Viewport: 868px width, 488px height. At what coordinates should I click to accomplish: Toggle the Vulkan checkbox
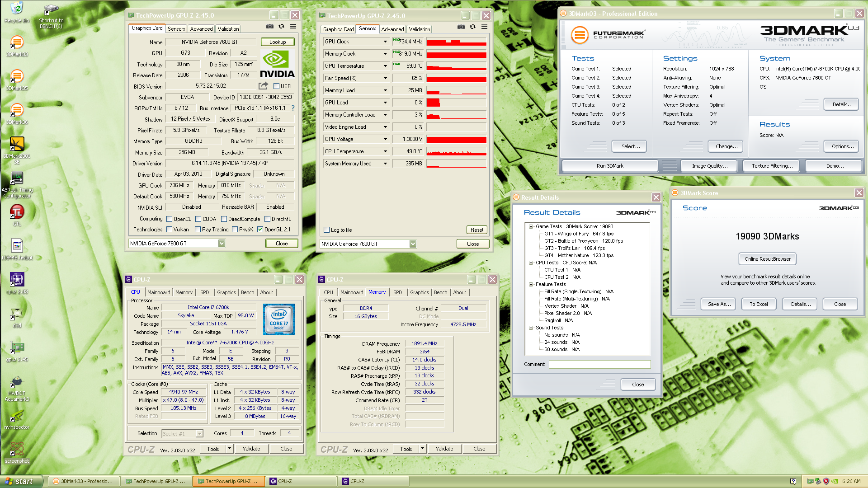[x=169, y=230]
